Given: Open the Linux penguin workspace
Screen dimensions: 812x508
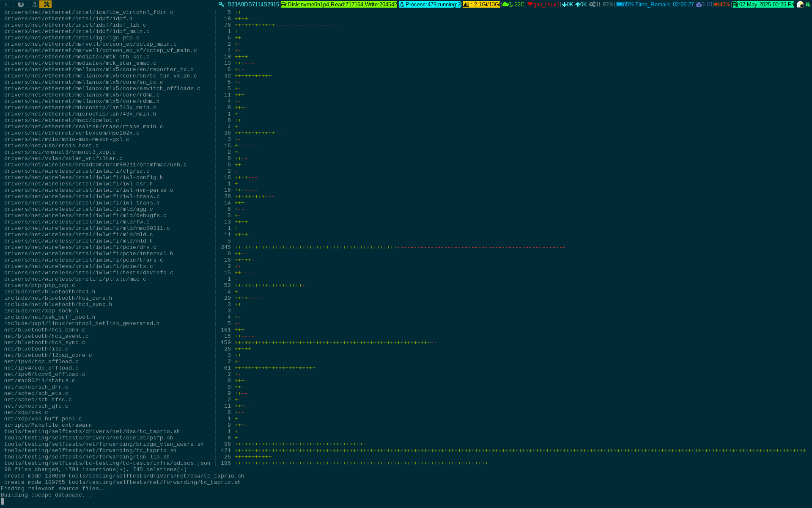Looking at the screenshot, I should tap(34, 4).
